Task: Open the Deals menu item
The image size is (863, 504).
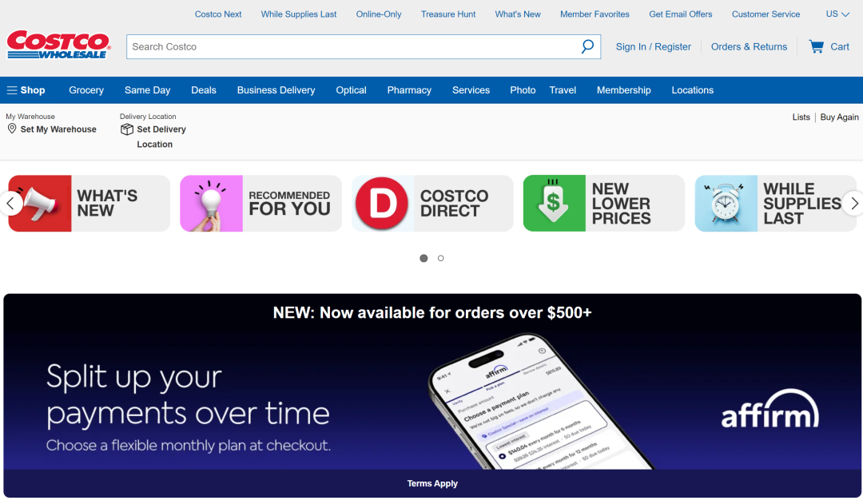Action: pos(204,90)
